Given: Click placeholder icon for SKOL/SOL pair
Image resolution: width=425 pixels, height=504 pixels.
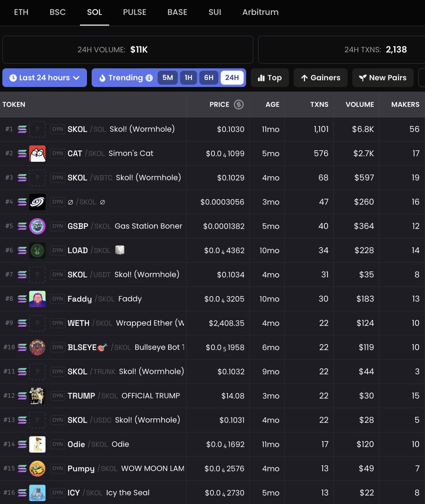Looking at the screenshot, I should 37,129.
